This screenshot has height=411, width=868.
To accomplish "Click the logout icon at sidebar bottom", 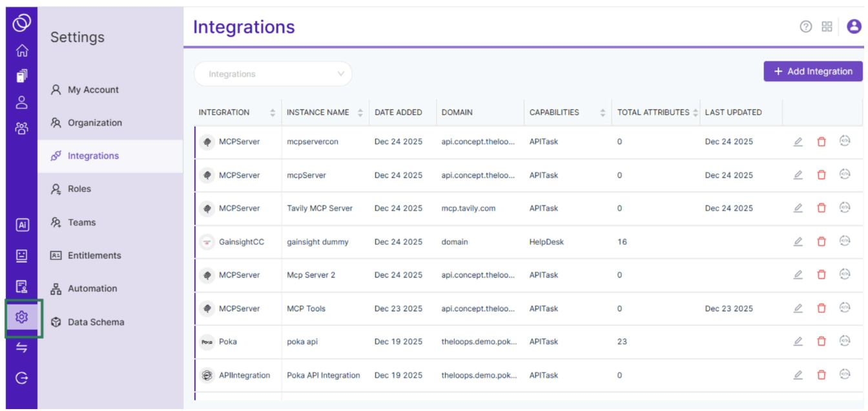I will [x=22, y=379].
